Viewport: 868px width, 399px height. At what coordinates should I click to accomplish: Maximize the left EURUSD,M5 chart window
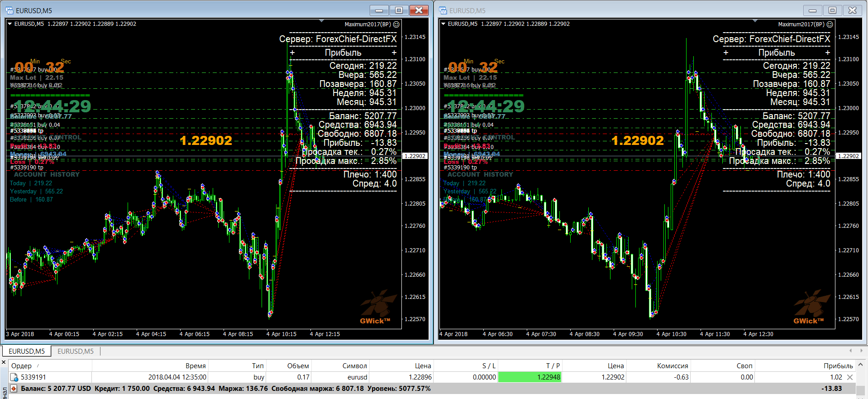(399, 10)
